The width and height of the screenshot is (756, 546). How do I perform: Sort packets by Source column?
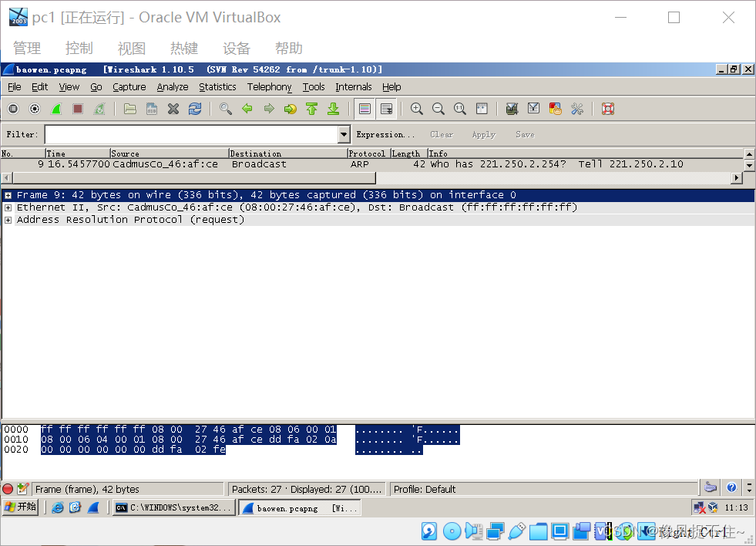[x=170, y=153]
